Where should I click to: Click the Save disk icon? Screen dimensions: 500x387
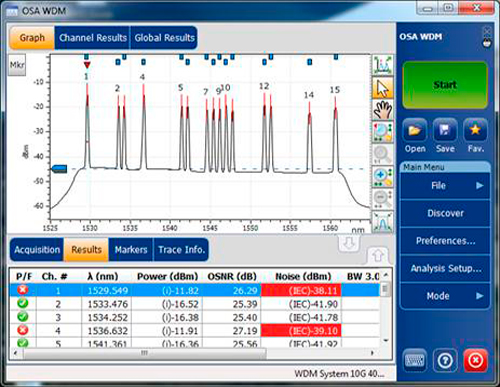[445, 130]
